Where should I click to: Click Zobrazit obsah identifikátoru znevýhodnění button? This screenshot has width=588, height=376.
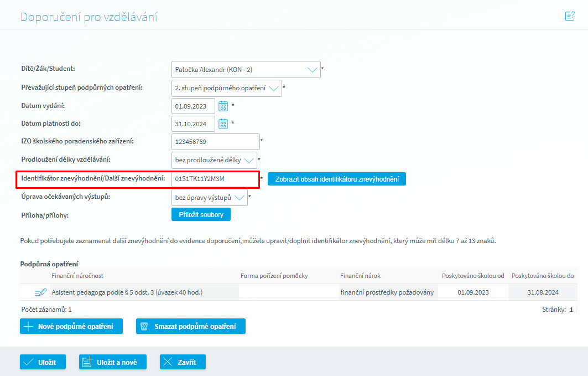pyautogui.click(x=336, y=179)
